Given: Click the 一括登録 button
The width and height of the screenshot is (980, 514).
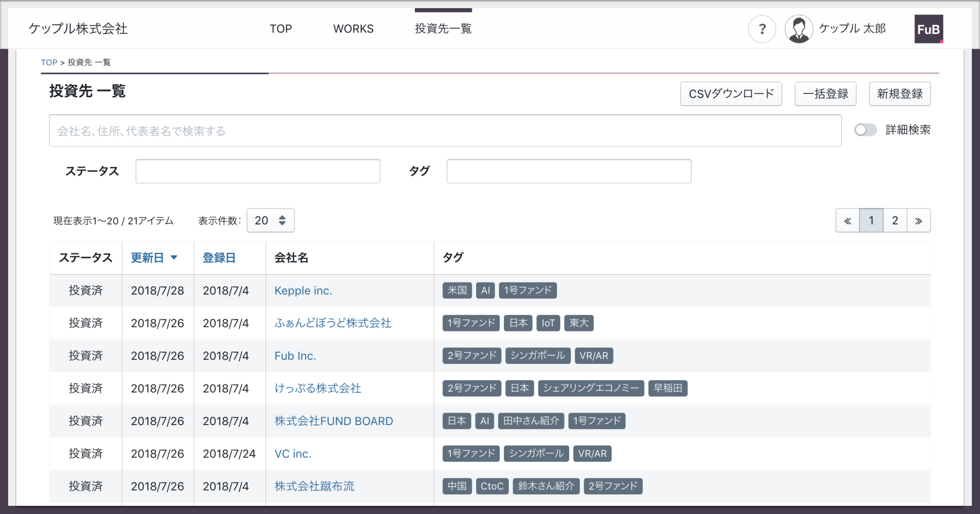Looking at the screenshot, I should tap(825, 94).
